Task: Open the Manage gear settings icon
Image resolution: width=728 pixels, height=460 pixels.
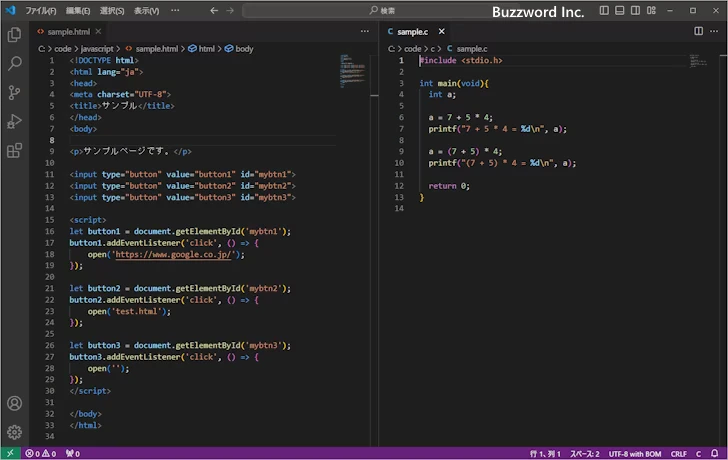Action: point(14,432)
